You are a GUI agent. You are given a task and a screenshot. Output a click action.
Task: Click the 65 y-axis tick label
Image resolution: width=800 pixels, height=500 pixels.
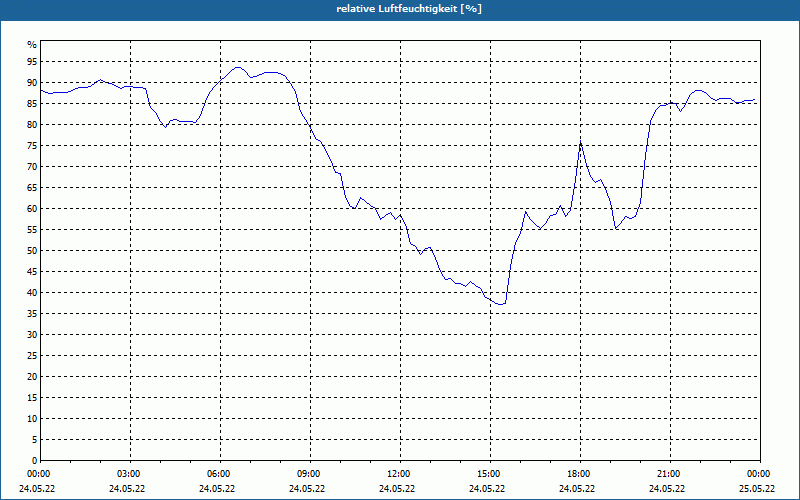[32, 188]
